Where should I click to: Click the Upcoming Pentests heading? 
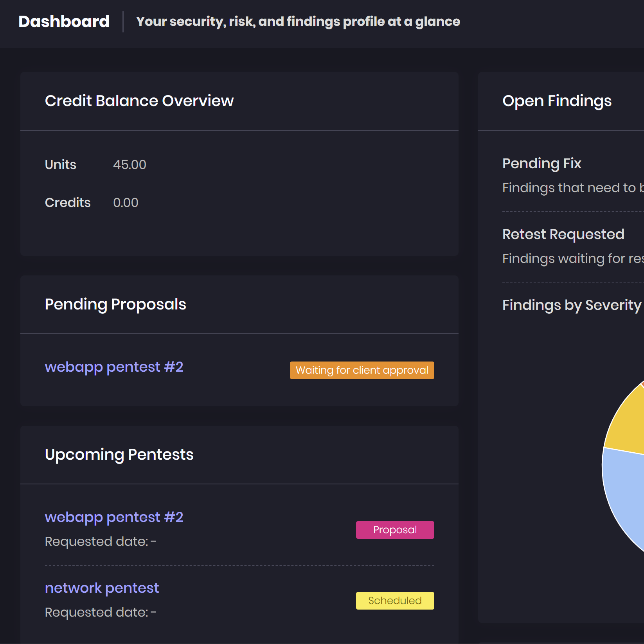click(x=119, y=455)
